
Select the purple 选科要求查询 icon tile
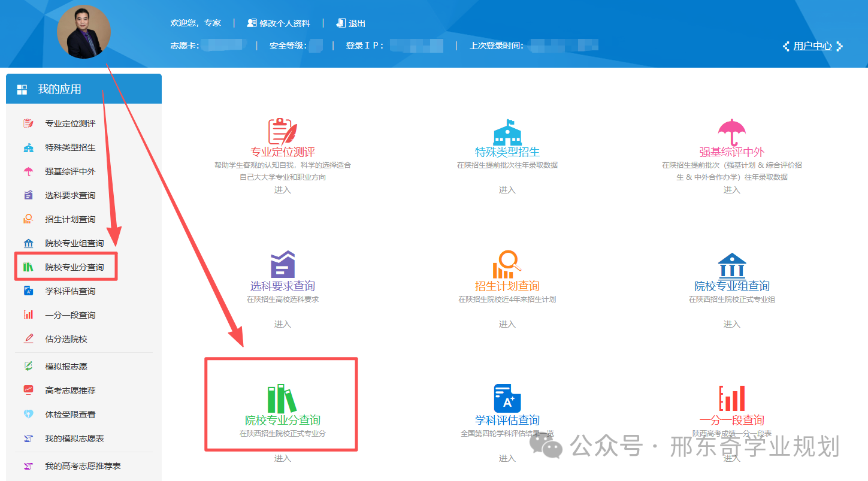[282, 265]
